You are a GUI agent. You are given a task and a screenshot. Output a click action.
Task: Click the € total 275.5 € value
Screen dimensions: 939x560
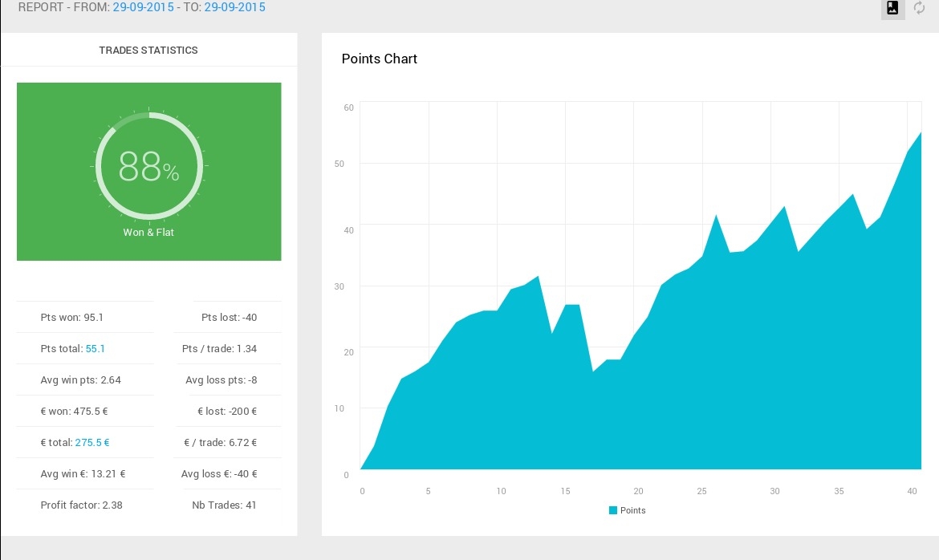[x=92, y=443]
